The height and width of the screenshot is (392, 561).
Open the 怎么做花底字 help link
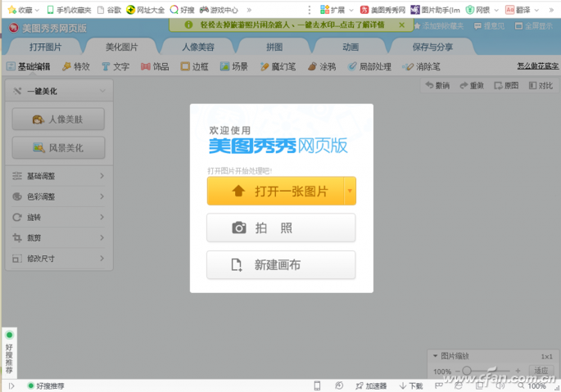click(x=538, y=65)
